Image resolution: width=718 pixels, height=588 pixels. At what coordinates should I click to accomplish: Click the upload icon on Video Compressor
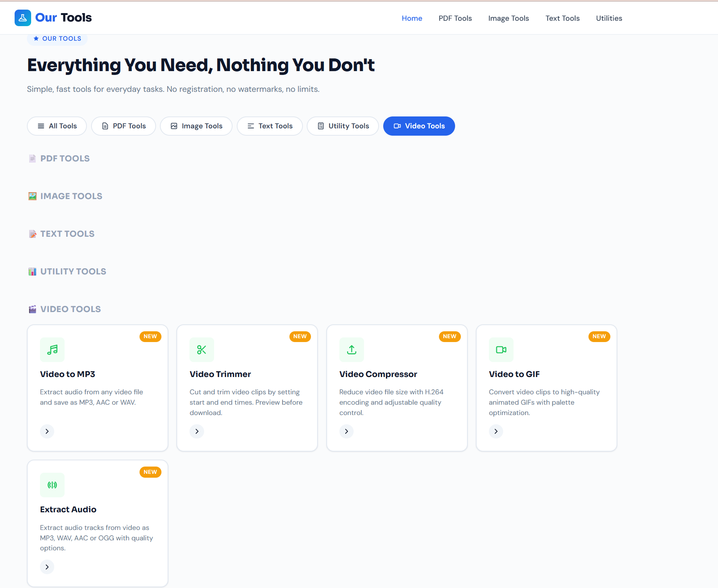point(351,350)
